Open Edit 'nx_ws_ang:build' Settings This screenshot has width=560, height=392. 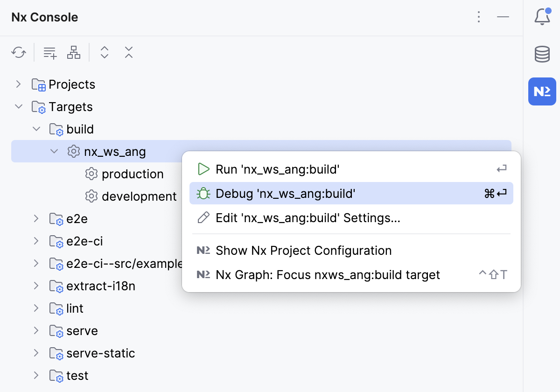click(307, 217)
